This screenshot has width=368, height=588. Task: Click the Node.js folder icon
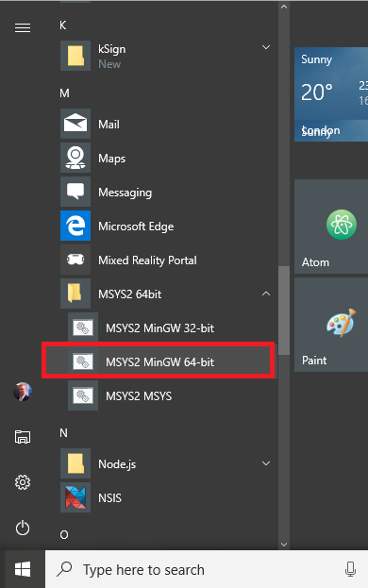pos(75,463)
